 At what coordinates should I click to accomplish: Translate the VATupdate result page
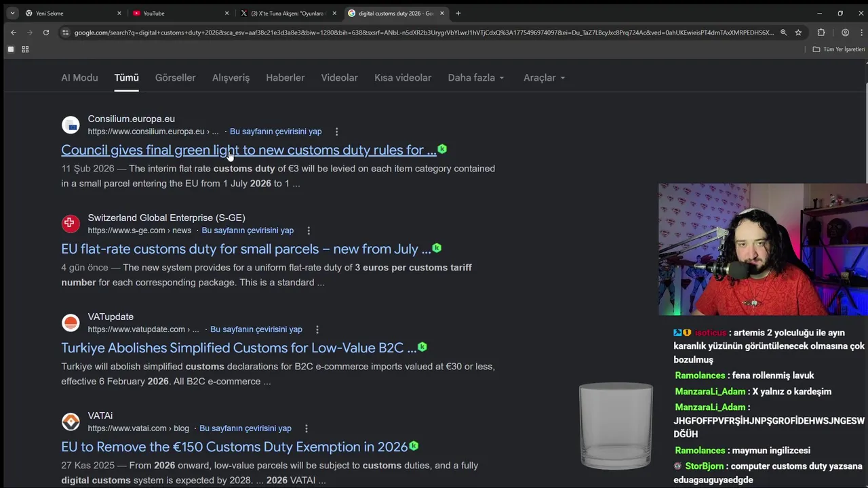click(x=256, y=329)
